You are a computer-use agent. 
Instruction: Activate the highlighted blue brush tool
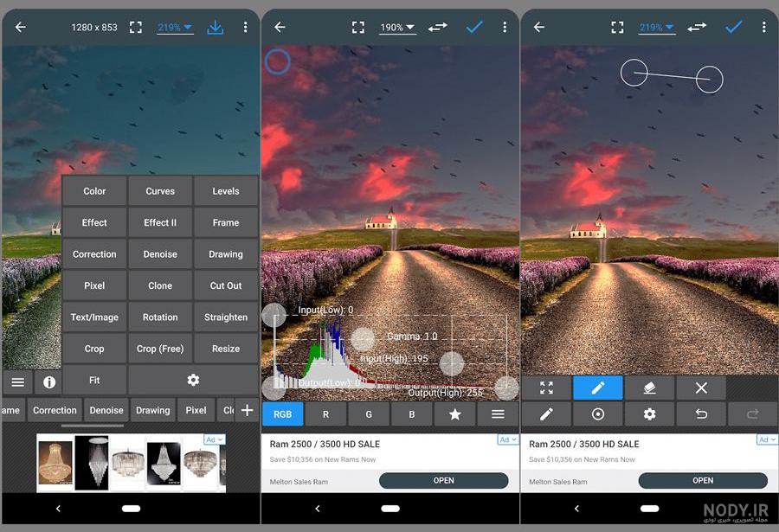597,388
